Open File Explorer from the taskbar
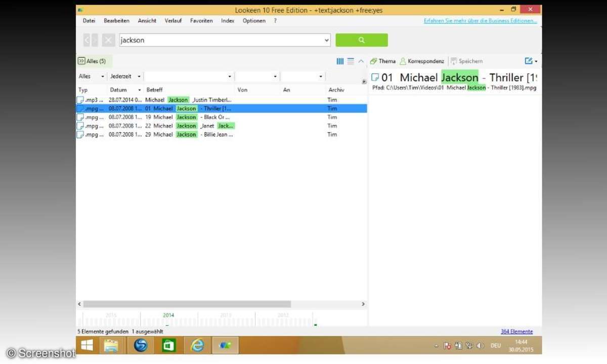This screenshot has height=364, width=607. coord(111,346)
